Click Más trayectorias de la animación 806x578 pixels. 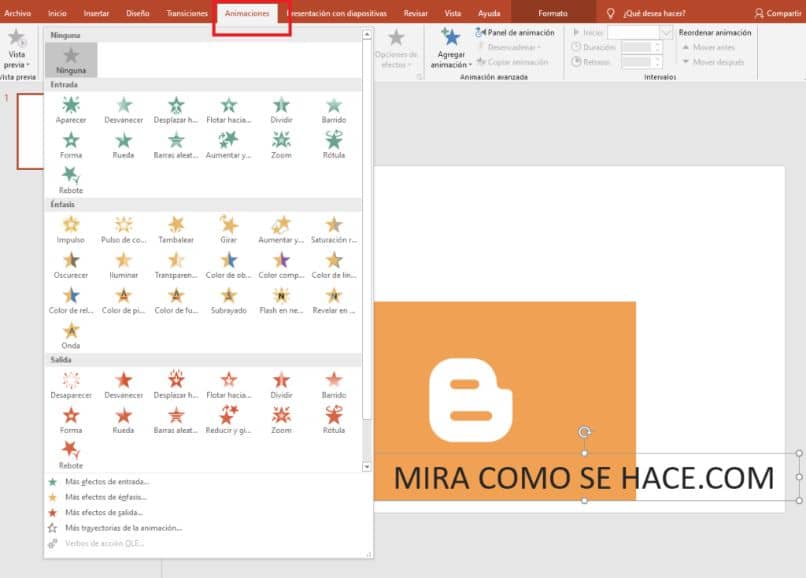(x=123, y=527)
